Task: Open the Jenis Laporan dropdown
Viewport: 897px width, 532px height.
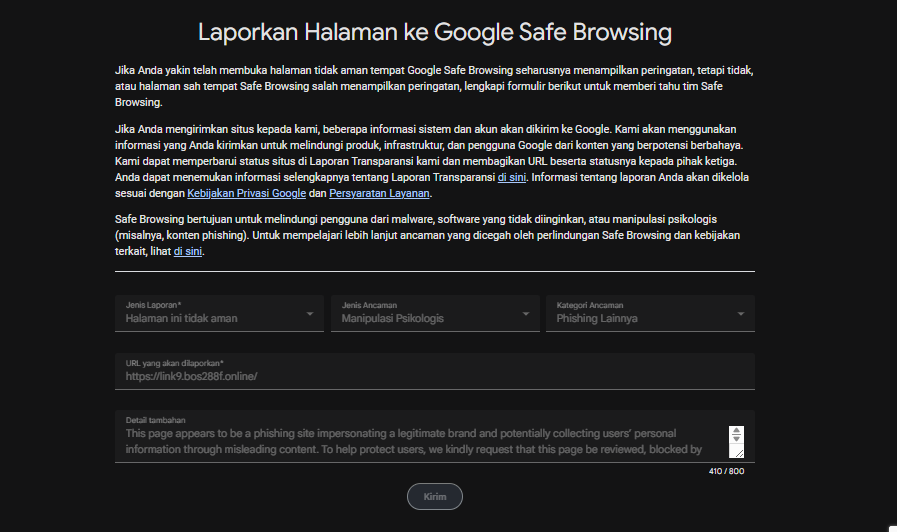Action: tap(219, 313)
